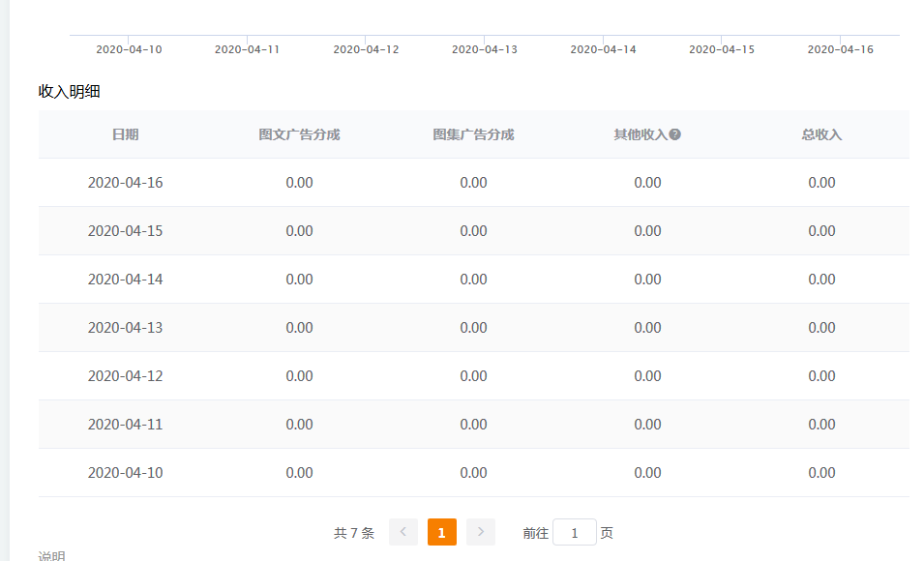This screenshot has width=924, height=561.
Task: Click the help icon beside 其他收入
Action: coord(675,134)
